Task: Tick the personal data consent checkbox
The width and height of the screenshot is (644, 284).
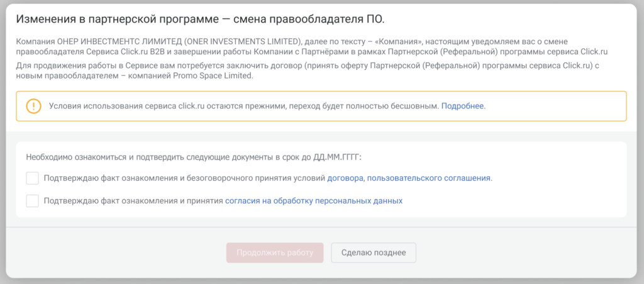Action: pos(33,201)
